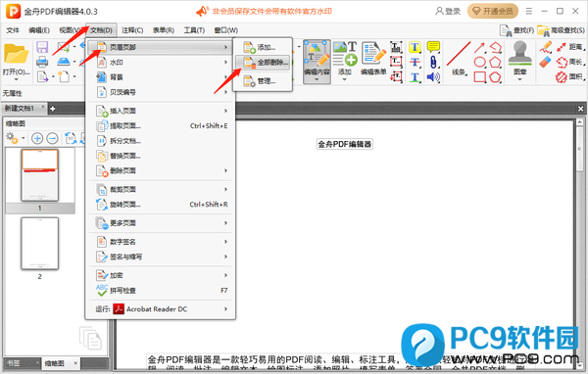
Task: Click the 登录 login button
Action: (448, 11)
